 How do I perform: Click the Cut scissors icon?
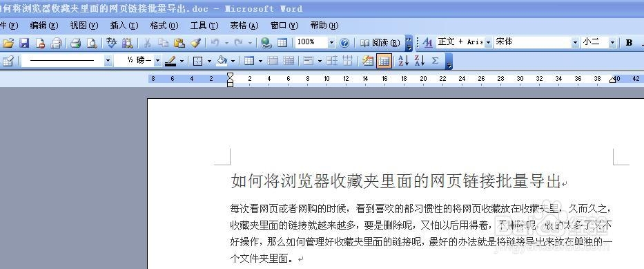148,42
